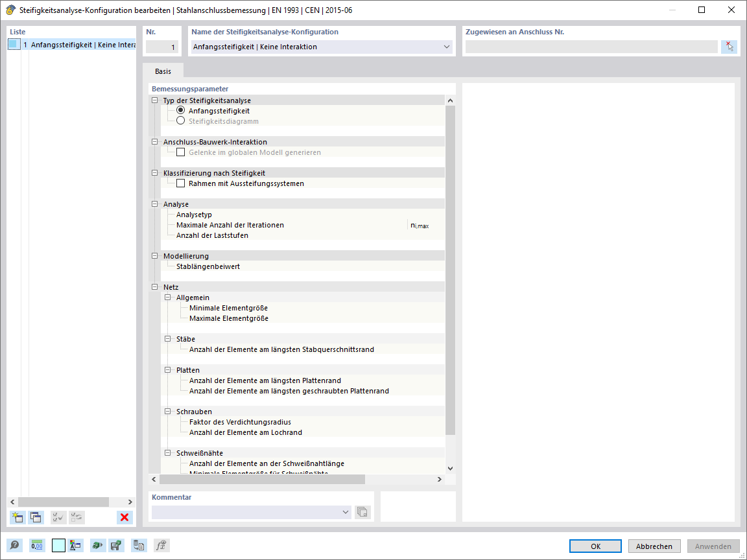Select the Steifigkeitsdiagramm radio button
The image size is (747, 560).
pyautogui.click(x=180, y=121)
